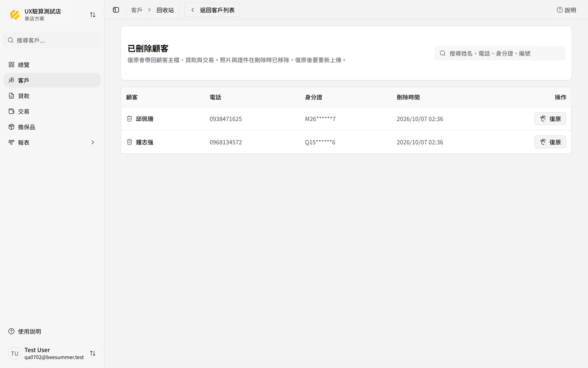Screen dimensions: 588x368
Task: Open 使用說明 at the sidebar bottom
Action: [52, 332]
